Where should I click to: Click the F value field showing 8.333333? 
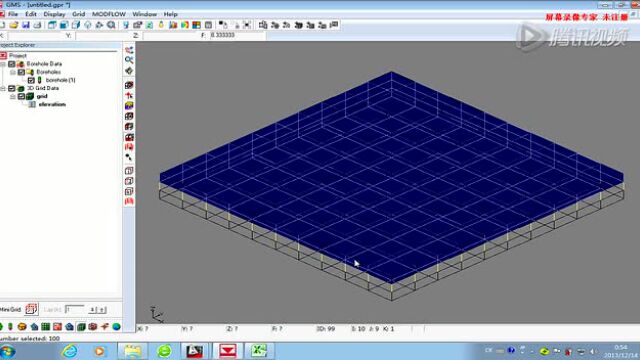click(237, 36)
